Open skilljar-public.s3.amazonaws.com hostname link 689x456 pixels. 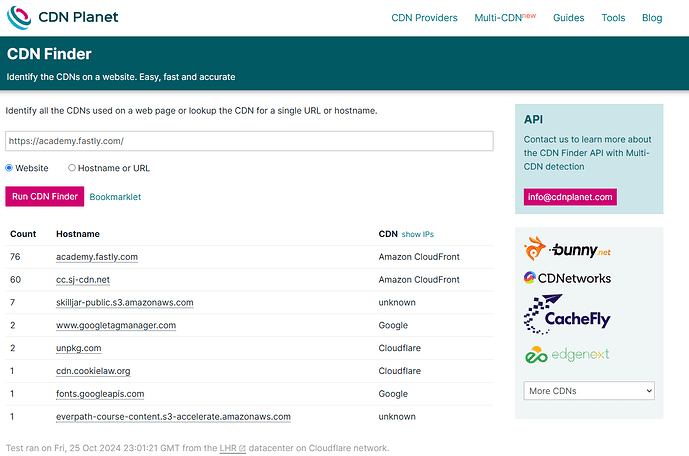(x=124, y=303)
